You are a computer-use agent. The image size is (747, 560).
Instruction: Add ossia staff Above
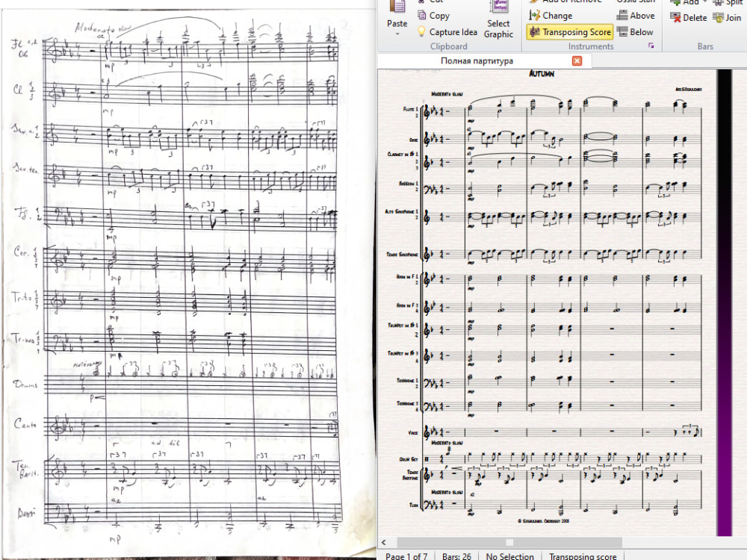click(x=642, y=15)
